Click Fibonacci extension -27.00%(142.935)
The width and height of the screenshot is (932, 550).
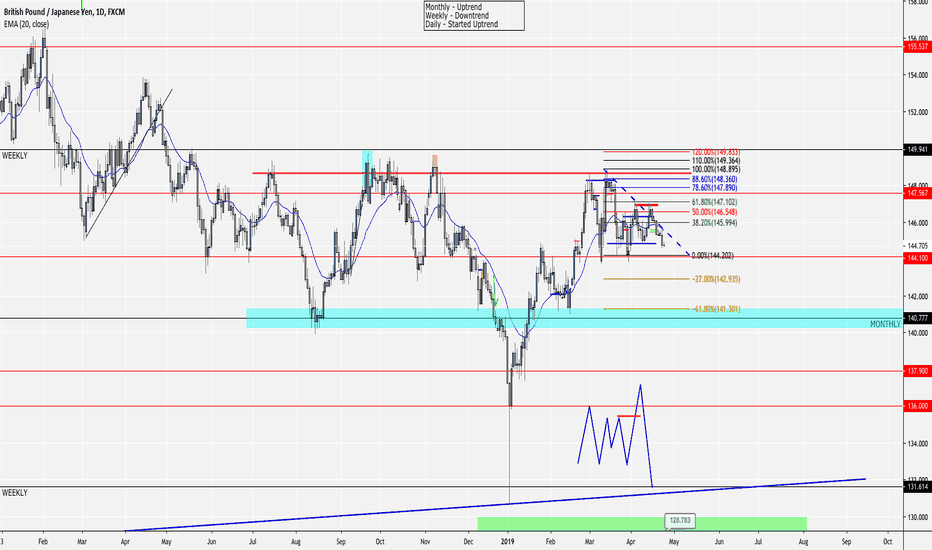point(716,279)
